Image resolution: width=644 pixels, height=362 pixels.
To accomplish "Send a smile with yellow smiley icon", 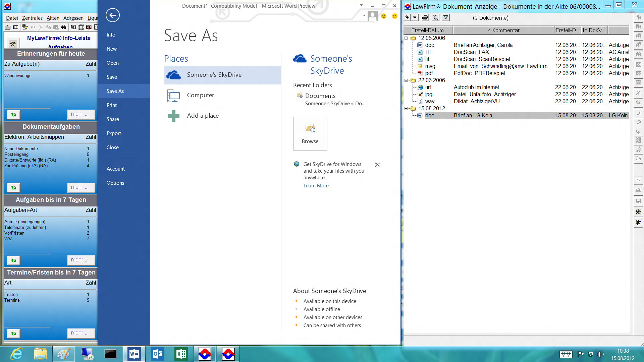I will click(x=384, y=16).
